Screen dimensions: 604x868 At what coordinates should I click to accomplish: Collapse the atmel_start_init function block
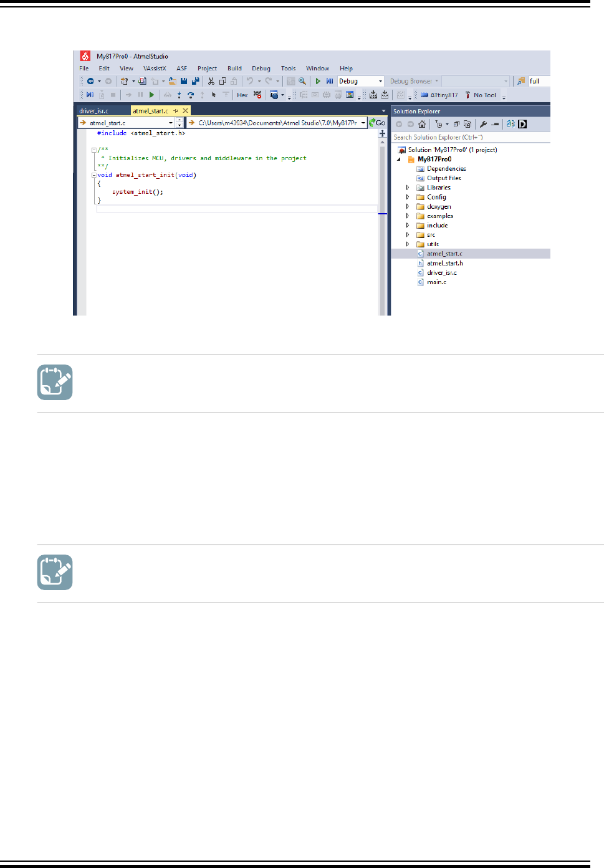(93, 175)
